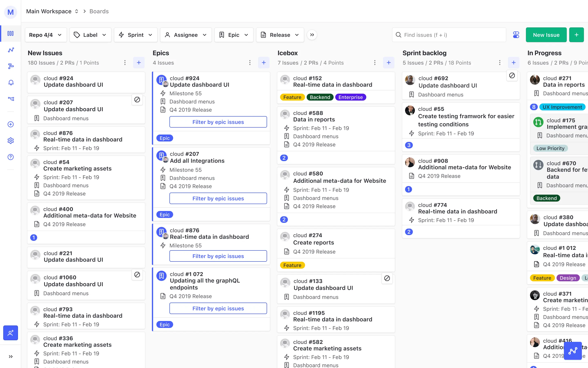588x368 pixels.
Task: Open help question mark icon
Action: (x=11, y=157)
